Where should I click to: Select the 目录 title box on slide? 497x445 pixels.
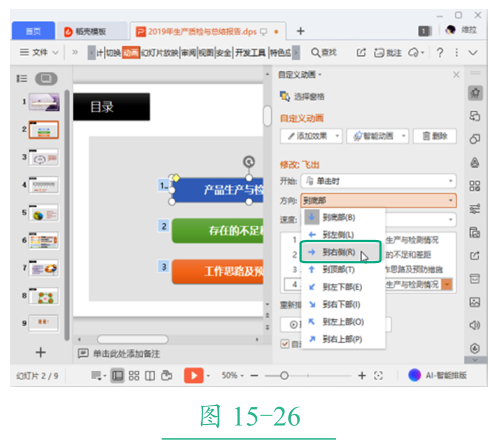[x=111, y=107]
